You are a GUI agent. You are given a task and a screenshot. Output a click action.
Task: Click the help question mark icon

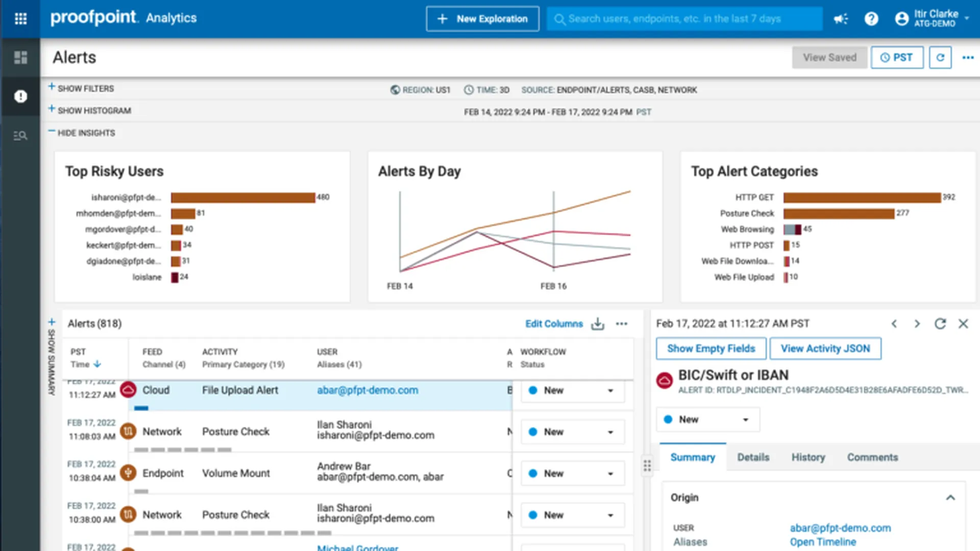pyautogui.click(x=872, y=19)
